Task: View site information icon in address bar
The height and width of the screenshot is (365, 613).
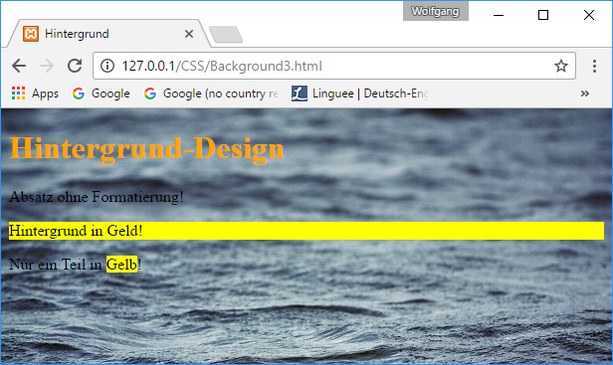Action: point(107,66)
